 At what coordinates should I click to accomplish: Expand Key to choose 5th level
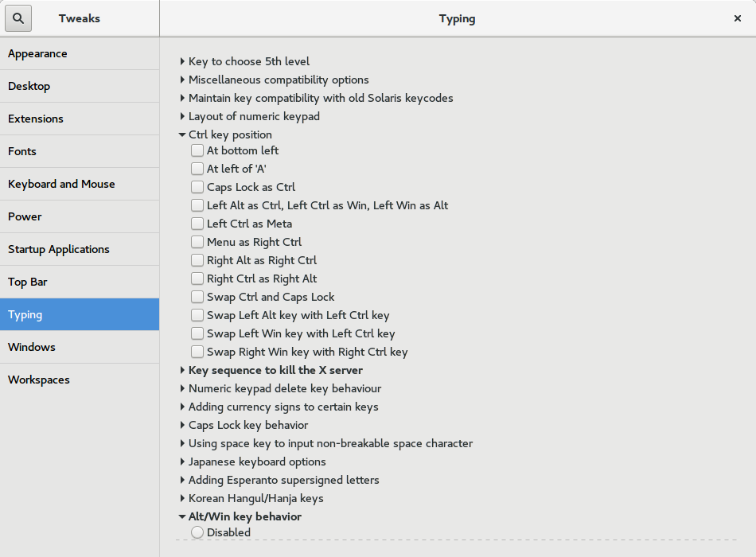[182, 61]
